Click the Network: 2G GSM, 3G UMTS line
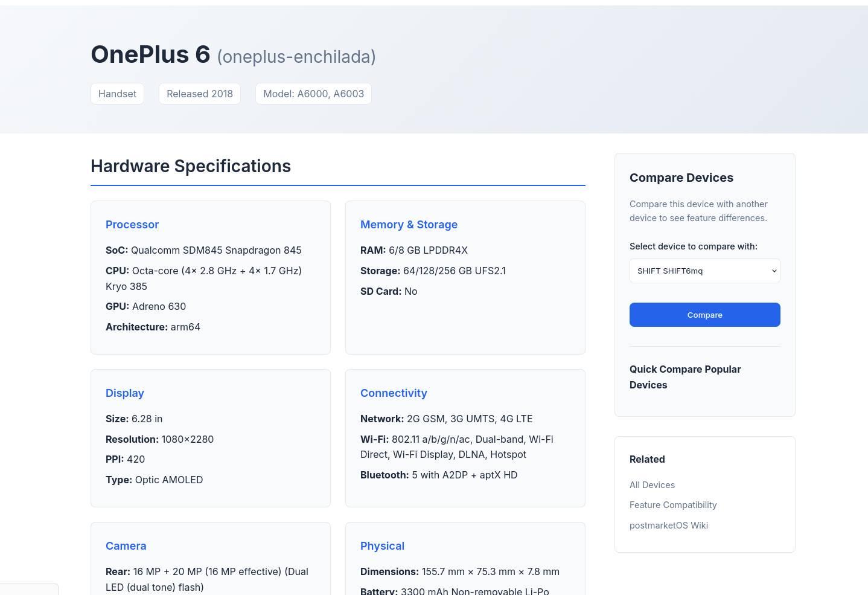 (446, 419)
